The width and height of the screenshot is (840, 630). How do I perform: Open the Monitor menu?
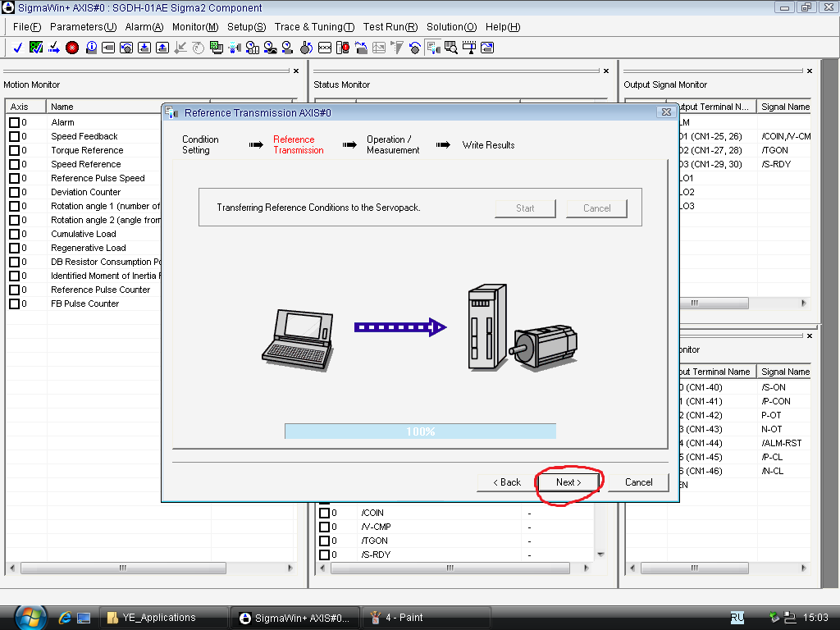(x=195, y=27)
